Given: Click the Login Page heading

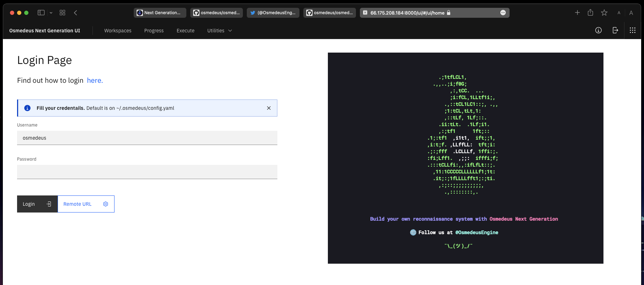Looking at the screenshot, I should (44, 60).
